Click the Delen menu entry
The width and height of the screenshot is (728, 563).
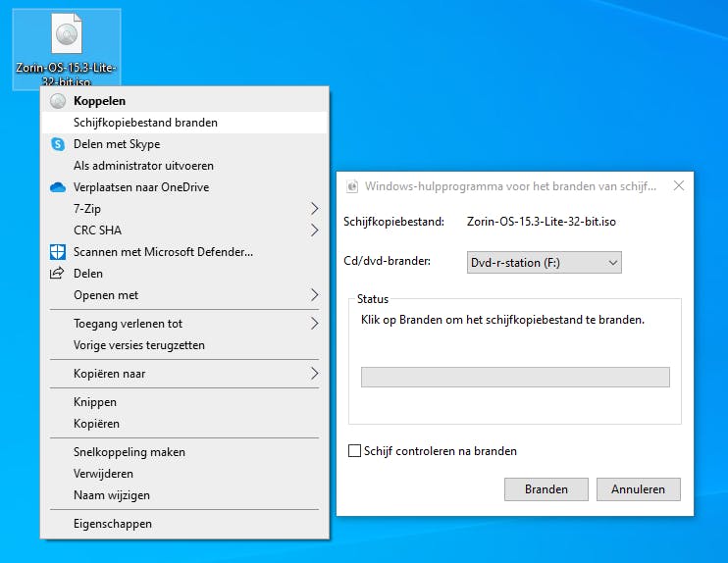[x=184, y=273]
